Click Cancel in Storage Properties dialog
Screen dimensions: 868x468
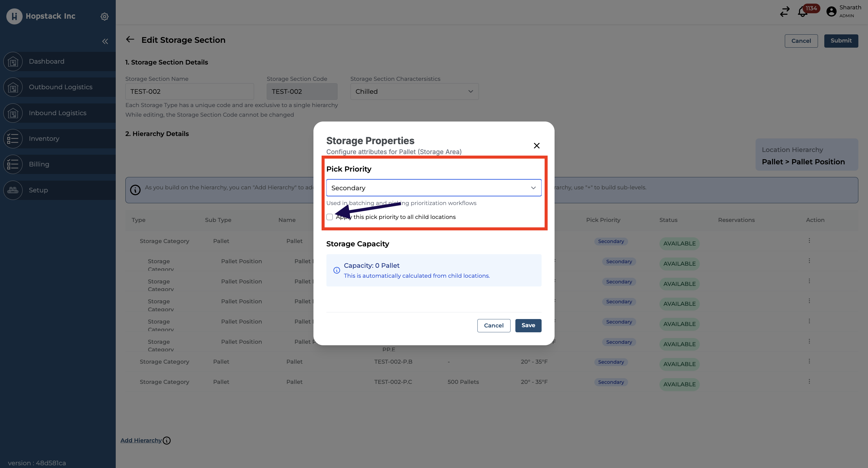(494, 325)
